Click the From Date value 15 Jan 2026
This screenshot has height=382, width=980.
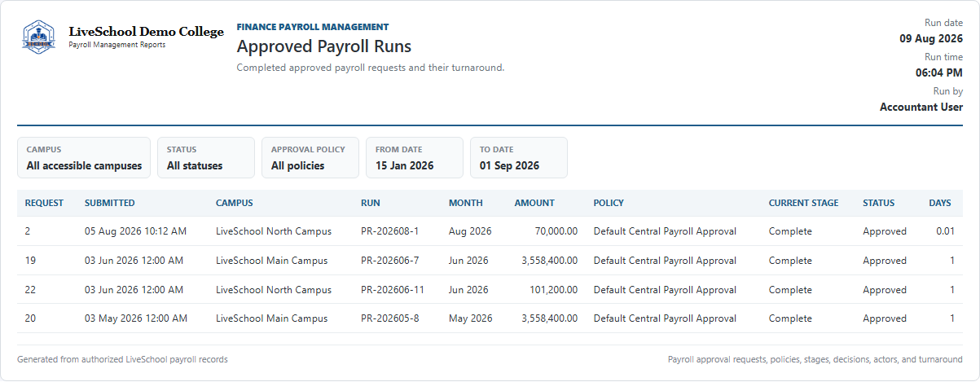coord(404,165)
